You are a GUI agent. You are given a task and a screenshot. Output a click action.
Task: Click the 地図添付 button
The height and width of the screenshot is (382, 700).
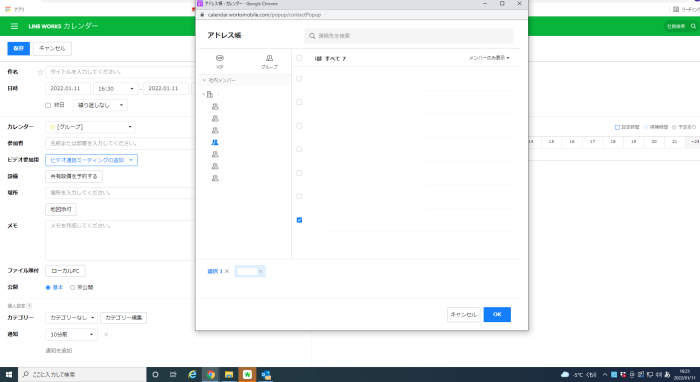click(61, 209)
